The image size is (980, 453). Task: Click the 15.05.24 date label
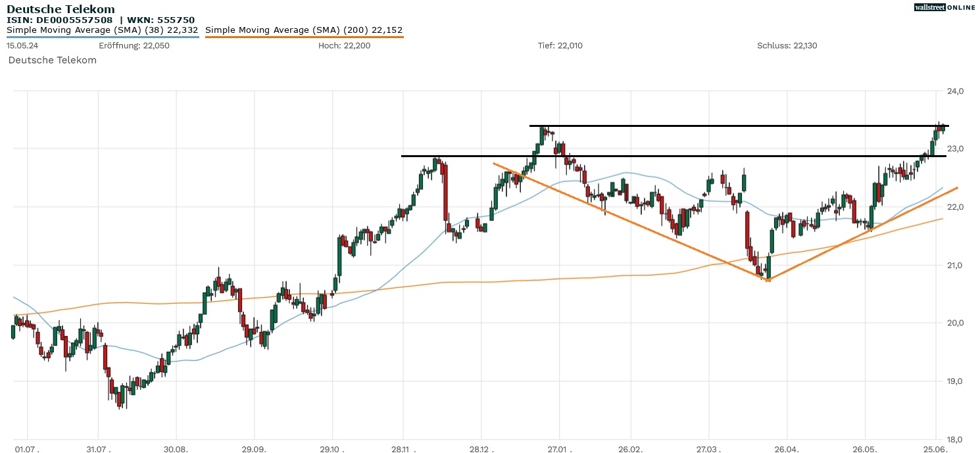tap(23, 45)
